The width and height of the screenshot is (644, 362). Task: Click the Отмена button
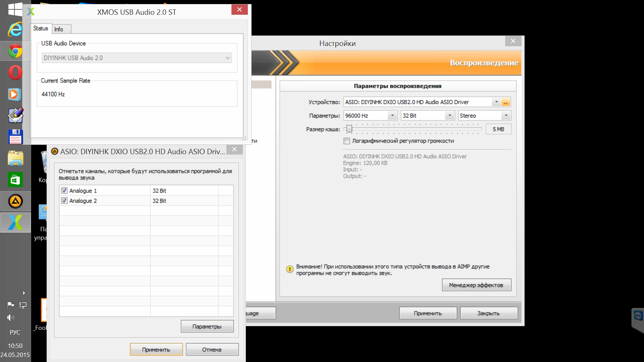[x=212, y=349]
